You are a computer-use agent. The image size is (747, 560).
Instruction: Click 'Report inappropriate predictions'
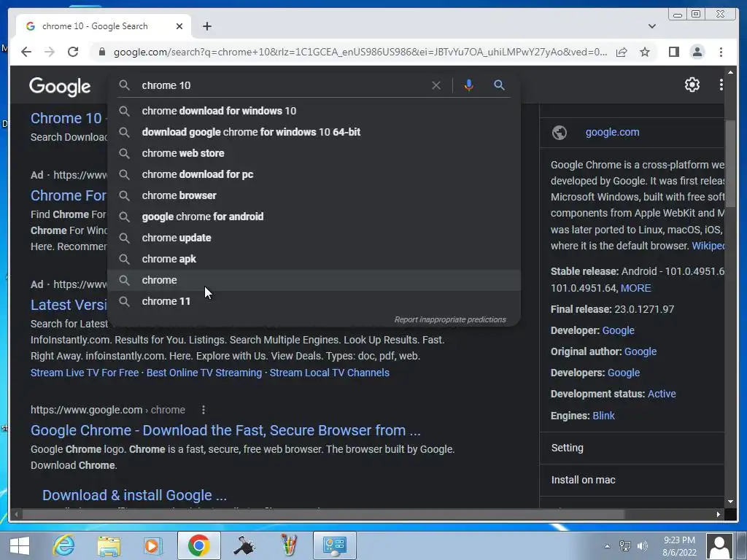(450, 319)
